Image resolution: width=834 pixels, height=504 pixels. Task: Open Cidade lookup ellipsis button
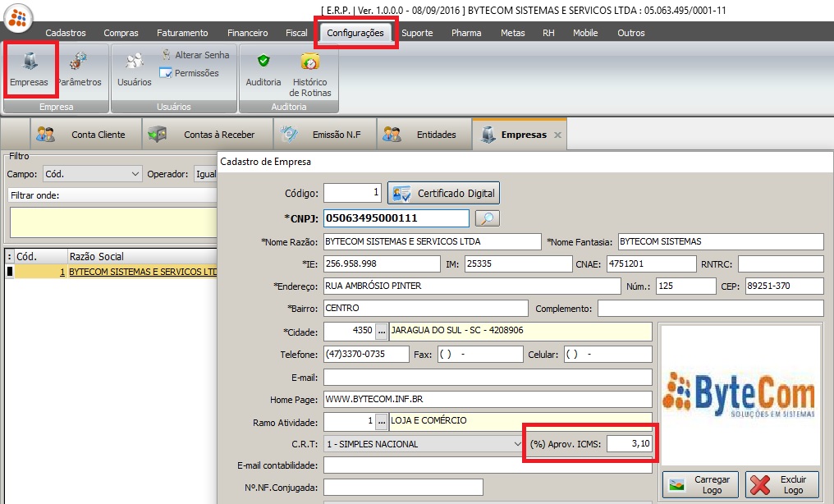point(381,331)
